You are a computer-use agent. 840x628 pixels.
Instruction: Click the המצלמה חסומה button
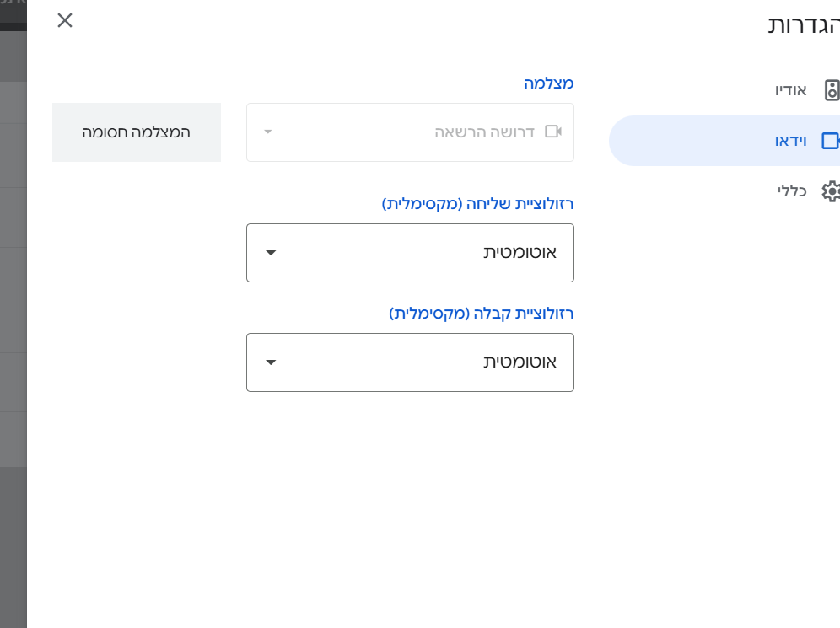(137, 132)
